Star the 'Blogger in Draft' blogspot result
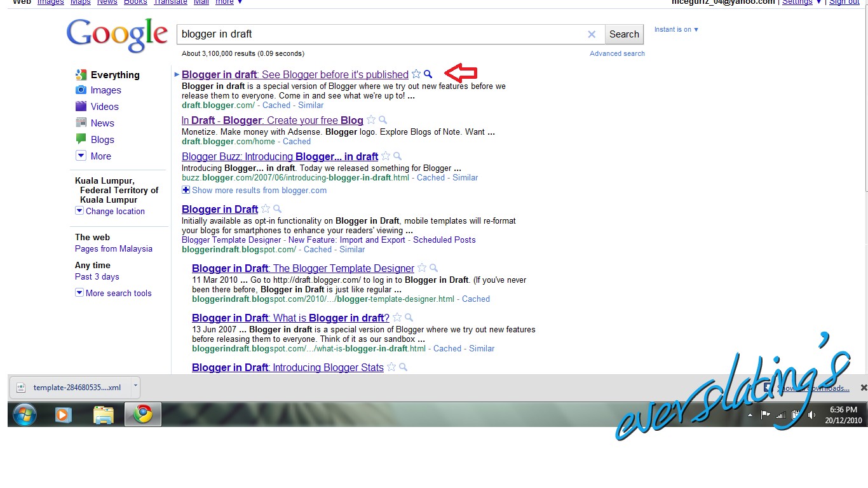Image resolution: width=868 pixels, height=488 pixels. tap(266, 209)
